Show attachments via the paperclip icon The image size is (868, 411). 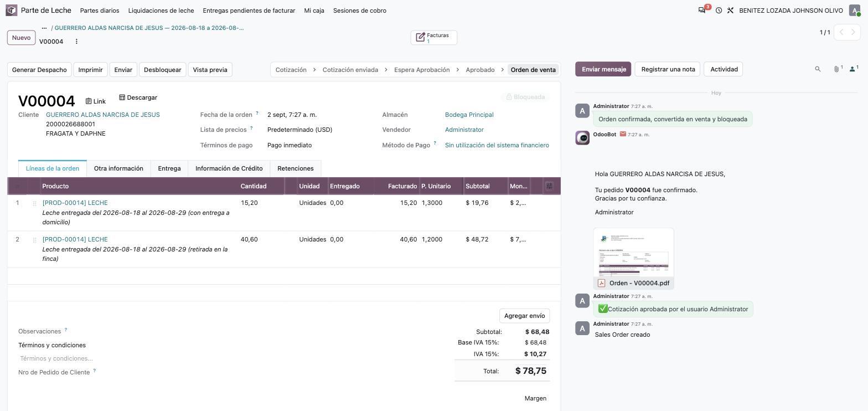click(838, 69)
